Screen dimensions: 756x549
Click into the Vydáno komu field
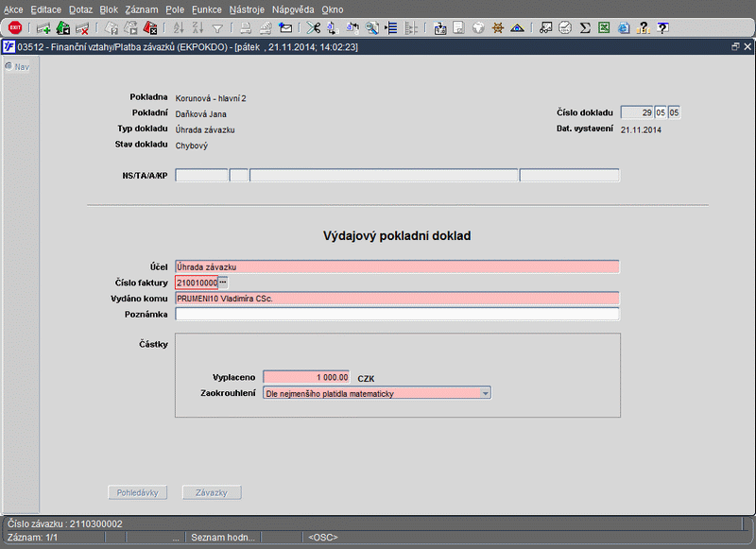point(397,299)
